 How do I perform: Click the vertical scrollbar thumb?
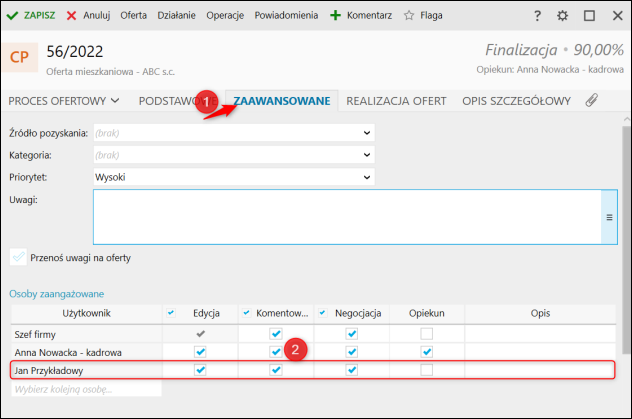tap(626, 240)
